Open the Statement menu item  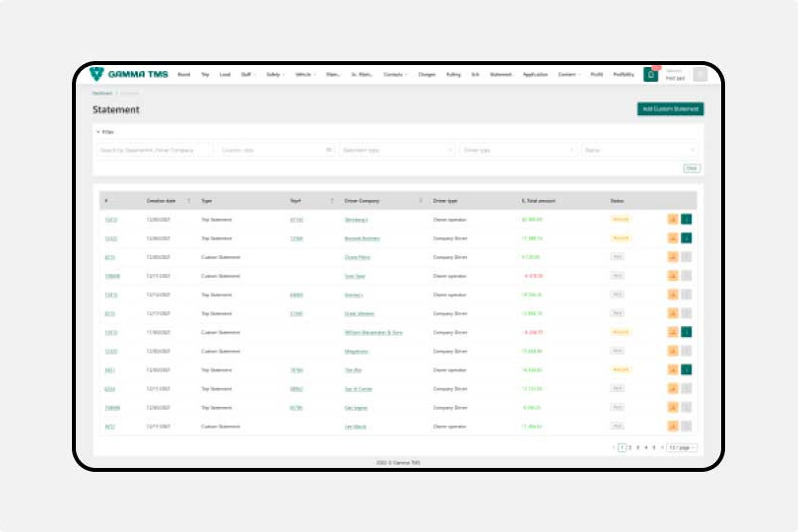pyautogui.click(x=500, y=74)
